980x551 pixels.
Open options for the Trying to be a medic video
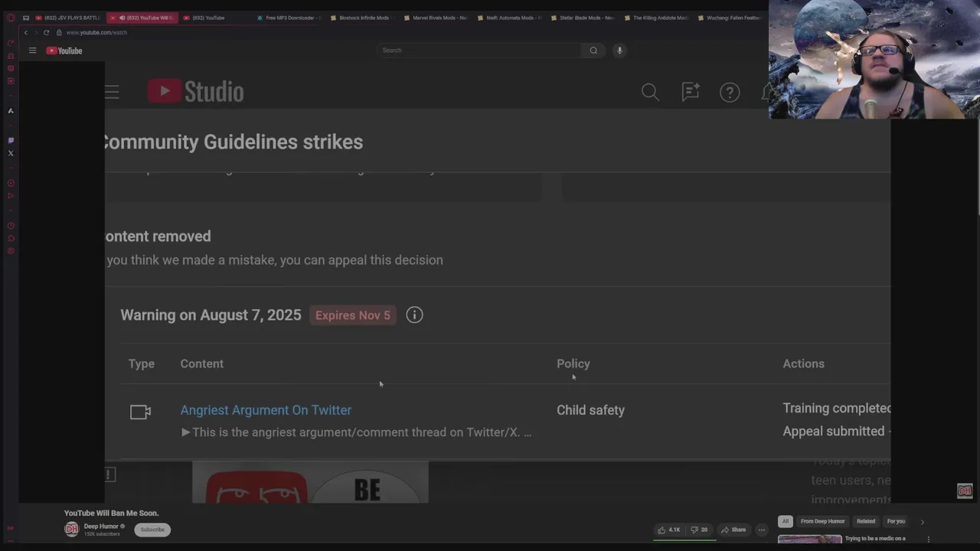[x=929, y=540]
